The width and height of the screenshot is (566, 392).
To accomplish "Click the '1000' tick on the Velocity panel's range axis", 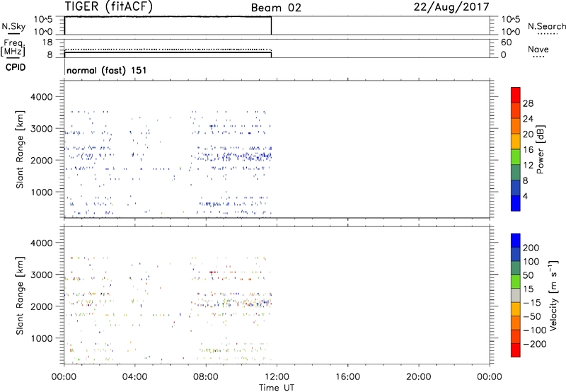I will pos(41,338).
